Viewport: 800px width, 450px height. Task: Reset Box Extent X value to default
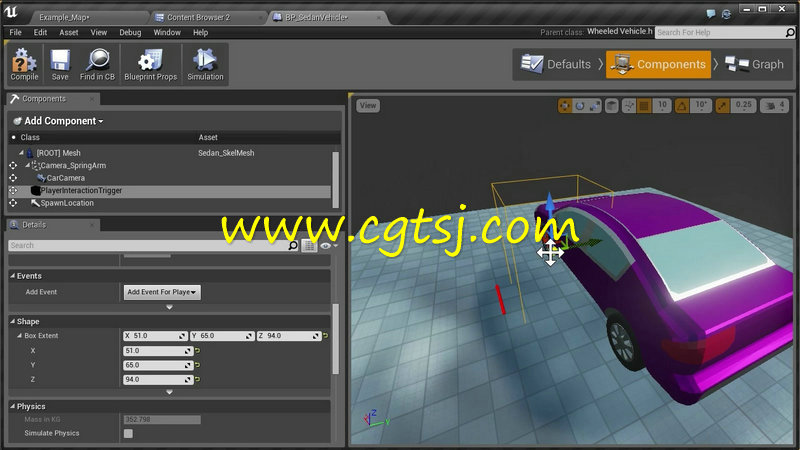click(197, 351)
